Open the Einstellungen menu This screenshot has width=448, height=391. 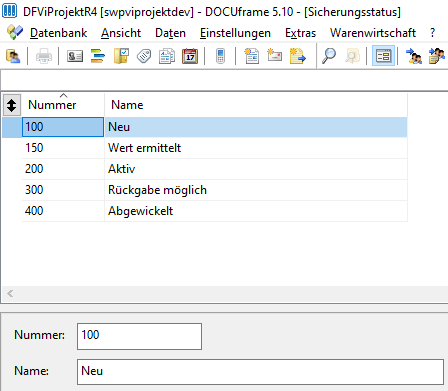click(235, 33)
